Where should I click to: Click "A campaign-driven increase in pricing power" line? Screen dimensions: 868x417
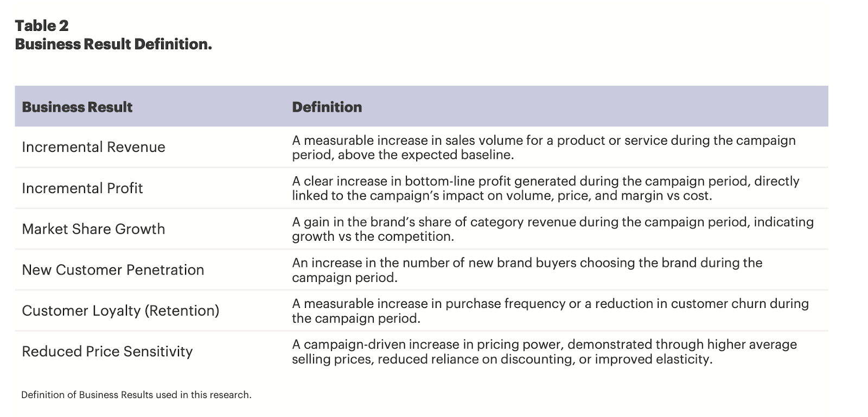click(x=544, y=344)
